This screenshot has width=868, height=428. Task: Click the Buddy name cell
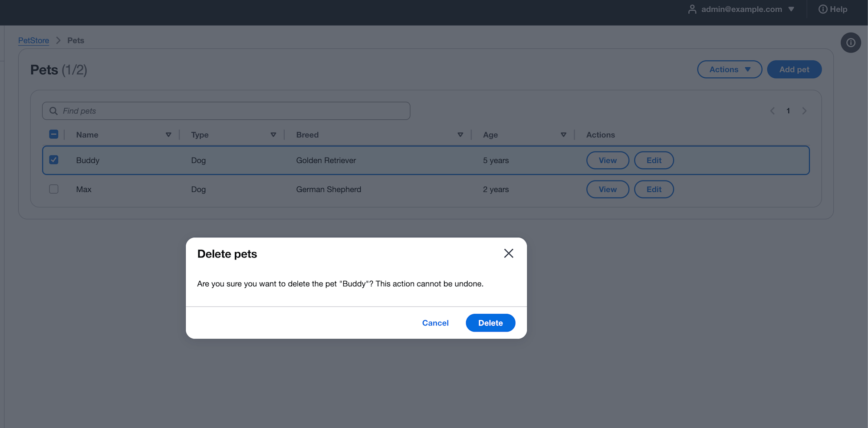click(x=88, y=160)
